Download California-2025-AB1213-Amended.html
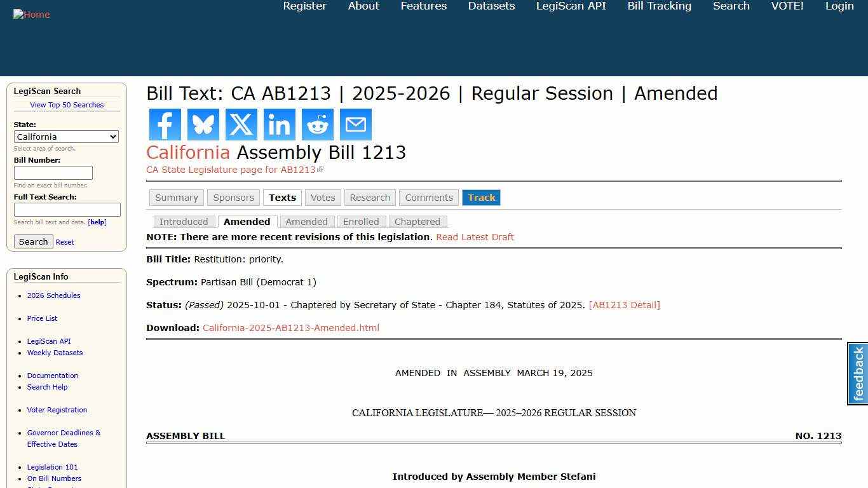This screenshot has width=868, height=488. pos(290,327)
